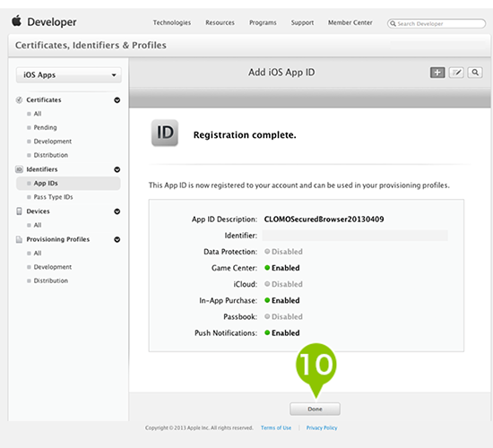The width and height of the screenshot is (493, 448).
Task: Click the large ID badge icon
Action: pos(165,133)
